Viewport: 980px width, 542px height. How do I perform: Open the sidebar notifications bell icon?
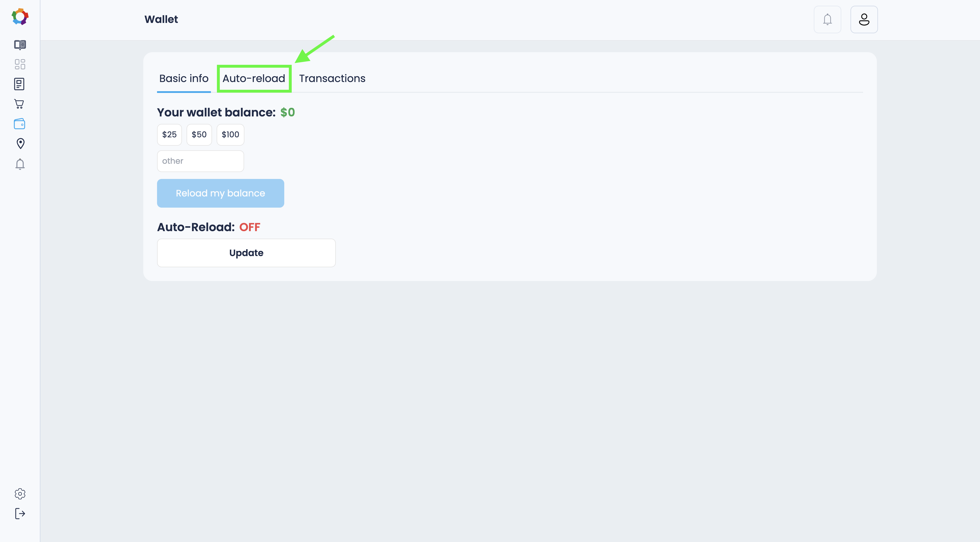20,164
